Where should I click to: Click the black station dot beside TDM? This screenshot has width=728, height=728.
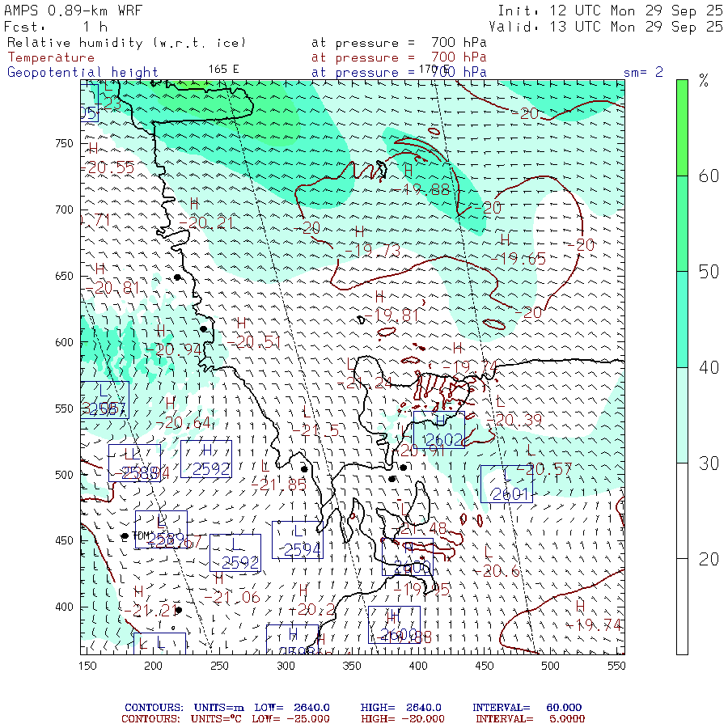pos(125,536)
